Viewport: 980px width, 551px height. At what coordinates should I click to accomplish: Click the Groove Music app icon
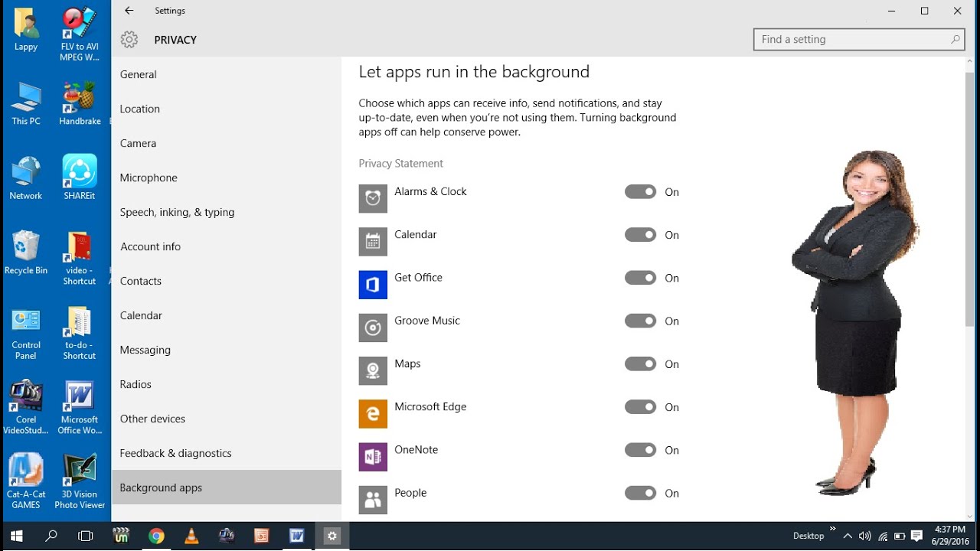click(x=373, y=328)
